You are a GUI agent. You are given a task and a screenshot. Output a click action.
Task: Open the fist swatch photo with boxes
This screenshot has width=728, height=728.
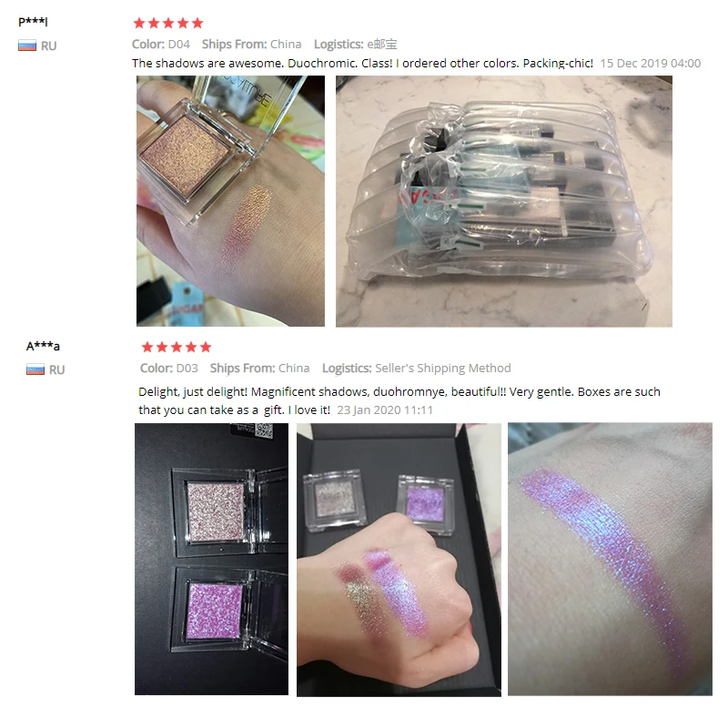[399, 560]
